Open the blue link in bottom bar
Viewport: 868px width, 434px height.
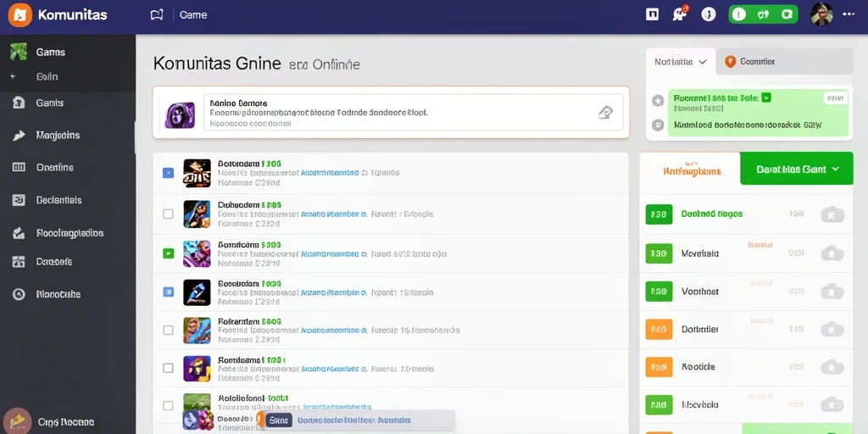click(353, 420)
